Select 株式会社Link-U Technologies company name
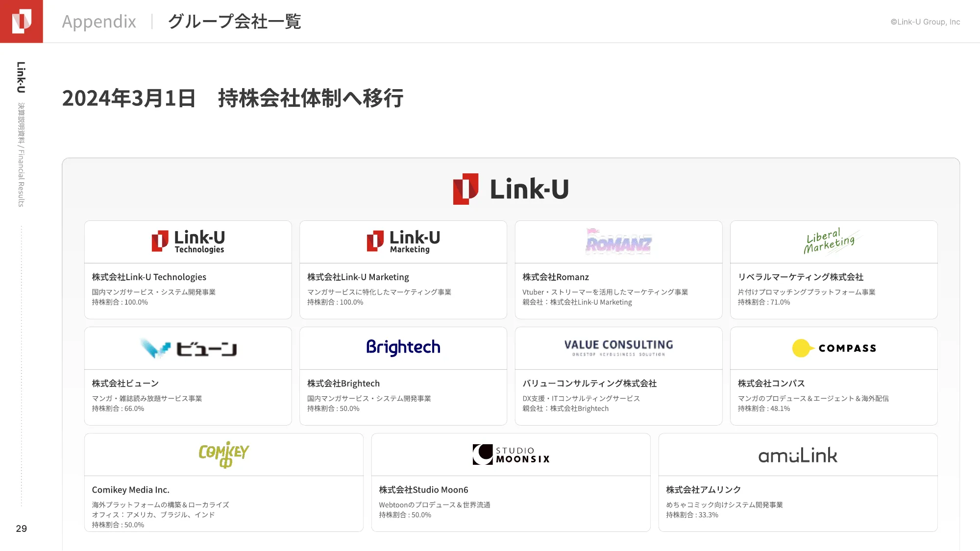This screenshot has width=980, height=551. (x=149, y=277)
